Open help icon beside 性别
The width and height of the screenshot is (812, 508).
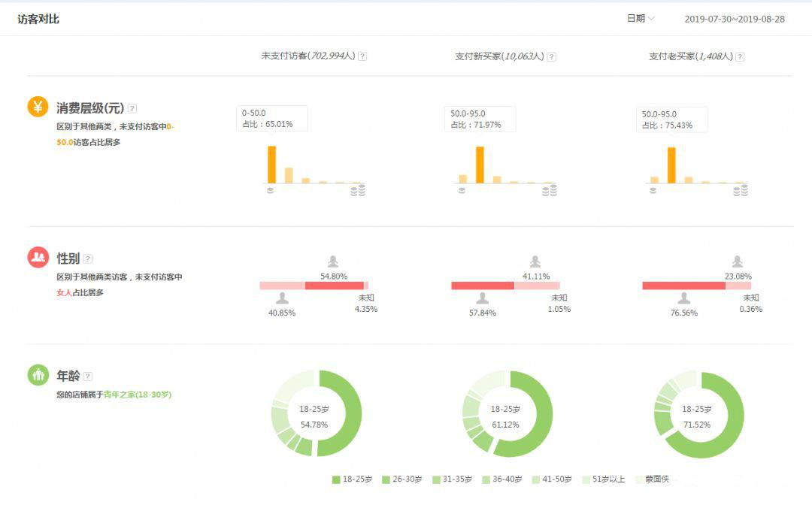(87, 259)
